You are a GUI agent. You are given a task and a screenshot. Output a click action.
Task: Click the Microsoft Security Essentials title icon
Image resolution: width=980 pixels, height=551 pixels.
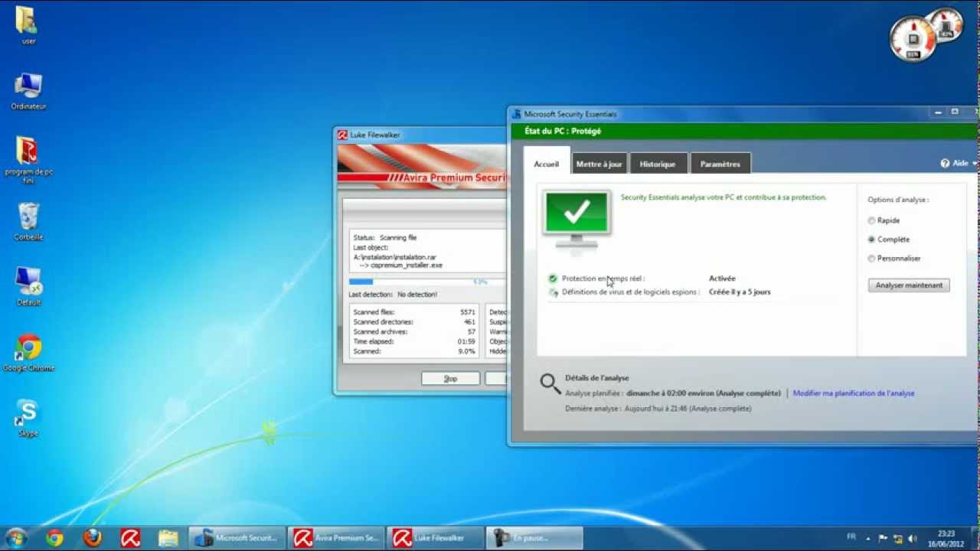click(517, 114)
